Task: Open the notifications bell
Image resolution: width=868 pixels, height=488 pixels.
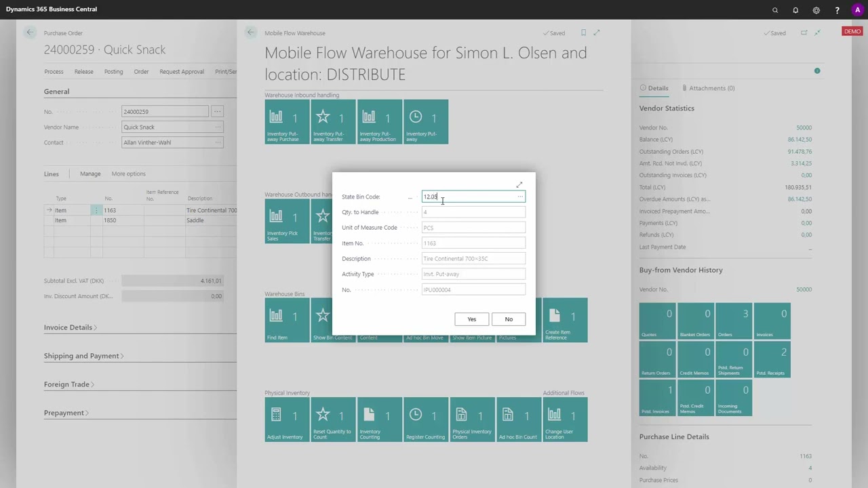Action: tap(795, 10)
